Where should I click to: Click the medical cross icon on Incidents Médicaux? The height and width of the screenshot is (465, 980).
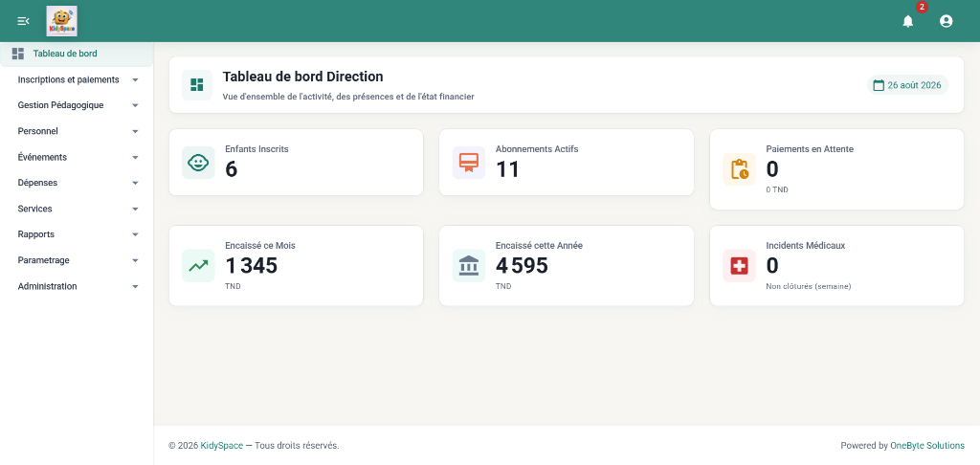coord(740,266)
